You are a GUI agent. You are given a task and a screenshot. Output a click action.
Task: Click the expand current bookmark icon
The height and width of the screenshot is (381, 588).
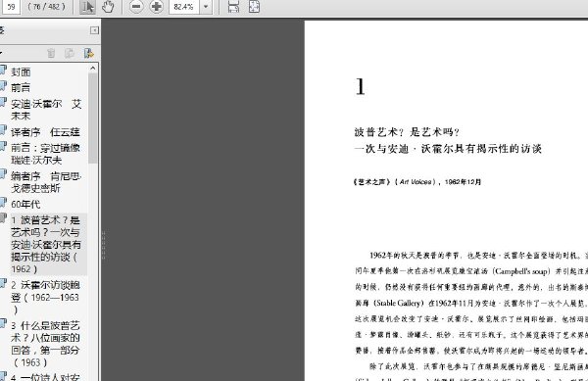89,53
